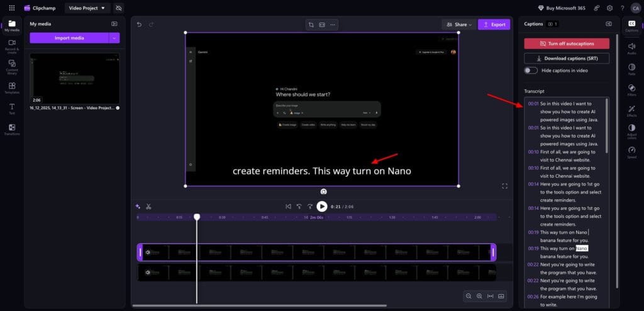Select the split (scissors) tool
The height and width of the screenshot is (311, 644).
point(148,206)
